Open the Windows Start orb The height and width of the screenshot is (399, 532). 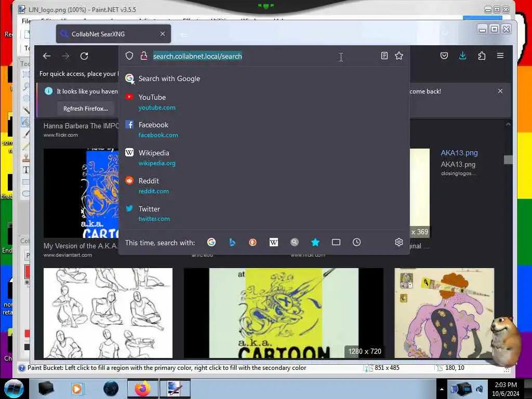[14, 389]
